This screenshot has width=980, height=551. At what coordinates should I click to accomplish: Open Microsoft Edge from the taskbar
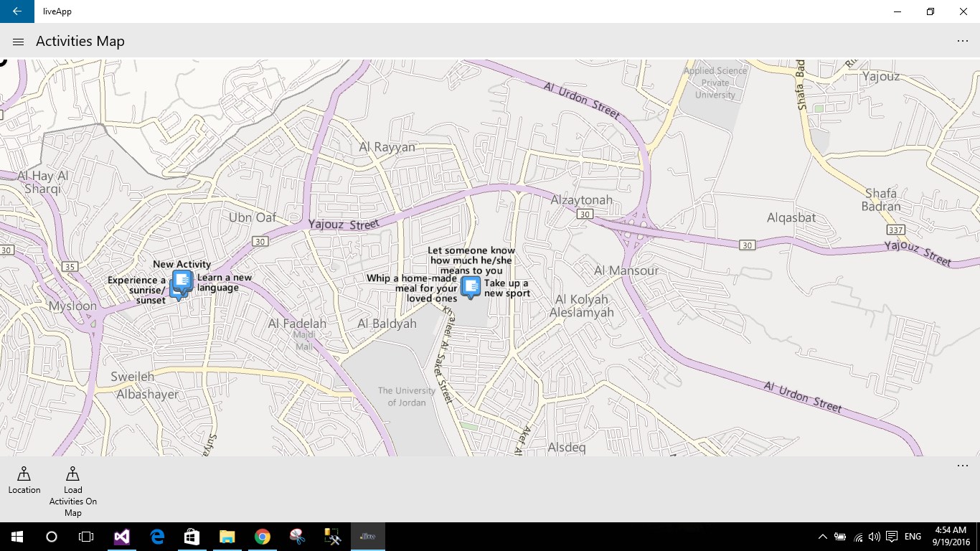coord(156,537)
